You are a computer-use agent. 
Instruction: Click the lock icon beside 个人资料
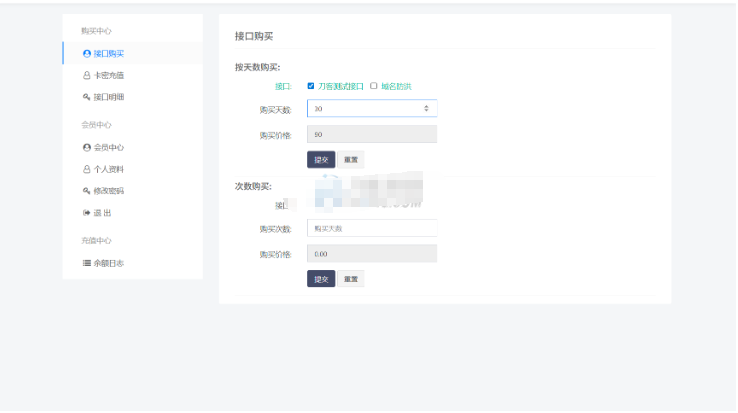(x=87, y=169)
